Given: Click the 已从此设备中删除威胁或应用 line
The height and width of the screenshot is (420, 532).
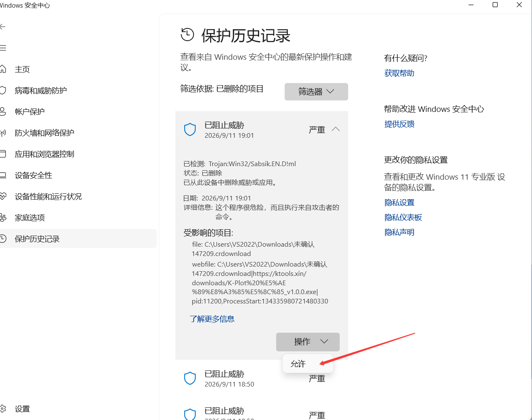Looking at the screenshot, I should pos(231,182).
